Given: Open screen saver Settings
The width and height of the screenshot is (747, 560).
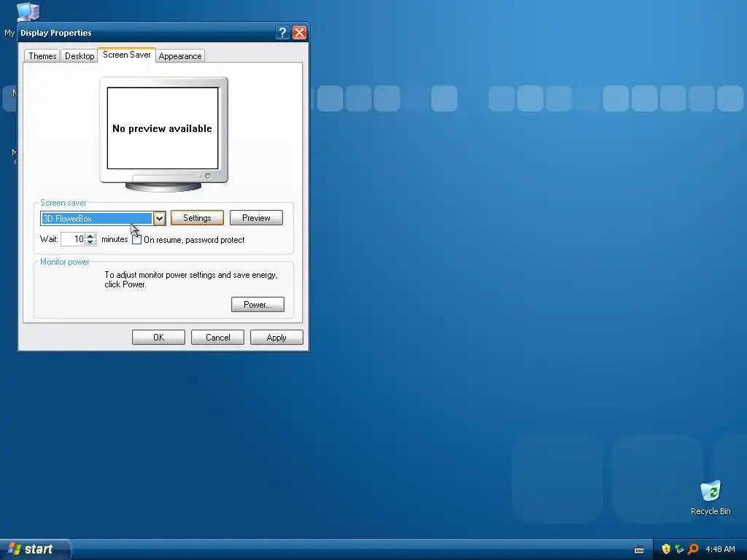Looking at the screenshot, I should 197,217.
